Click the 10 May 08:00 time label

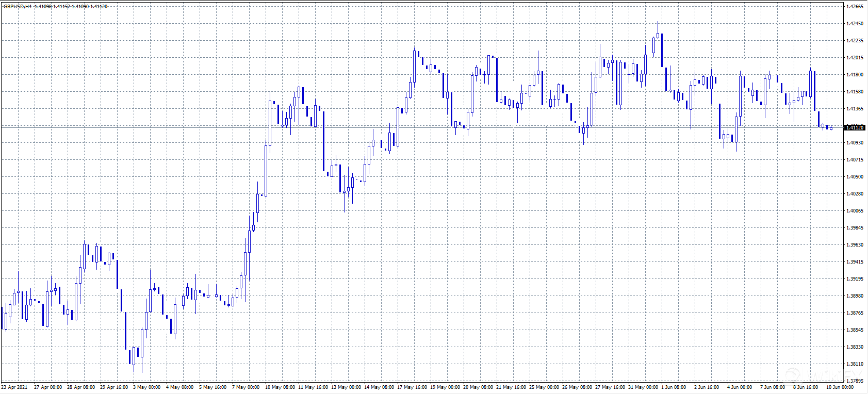coord(281,387)
